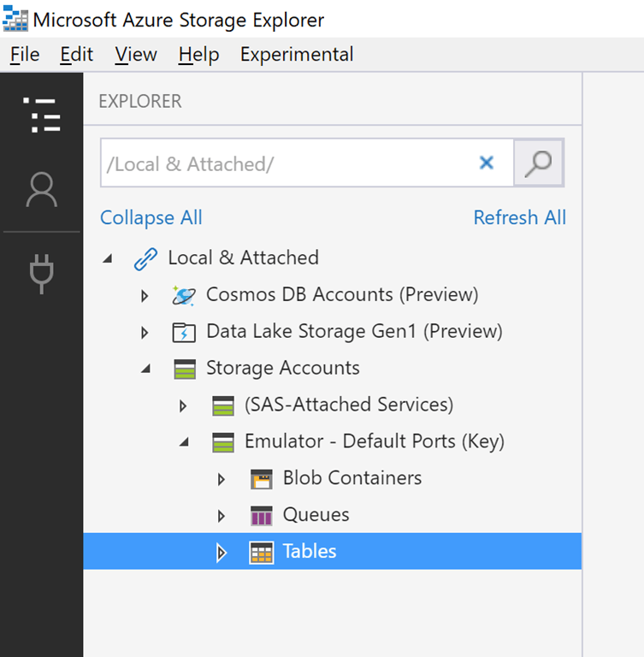Open the Explorer view sidebar icon

(41, 115)
